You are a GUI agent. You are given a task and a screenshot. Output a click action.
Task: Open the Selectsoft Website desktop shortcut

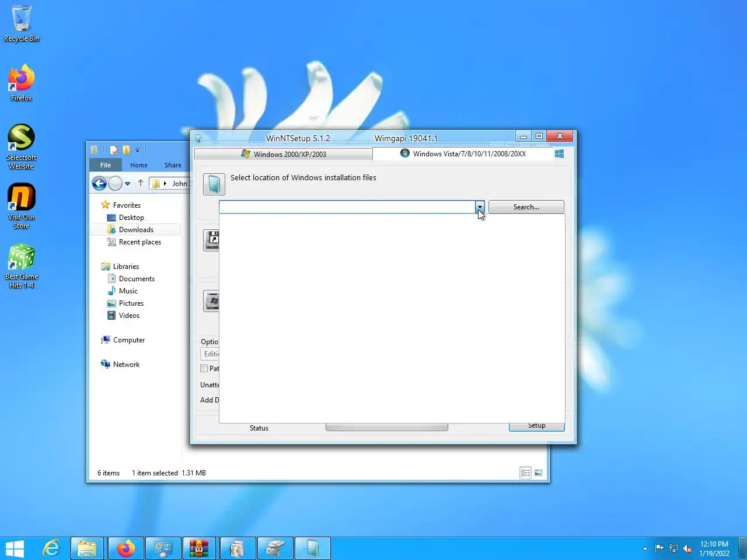coord(22,147)
